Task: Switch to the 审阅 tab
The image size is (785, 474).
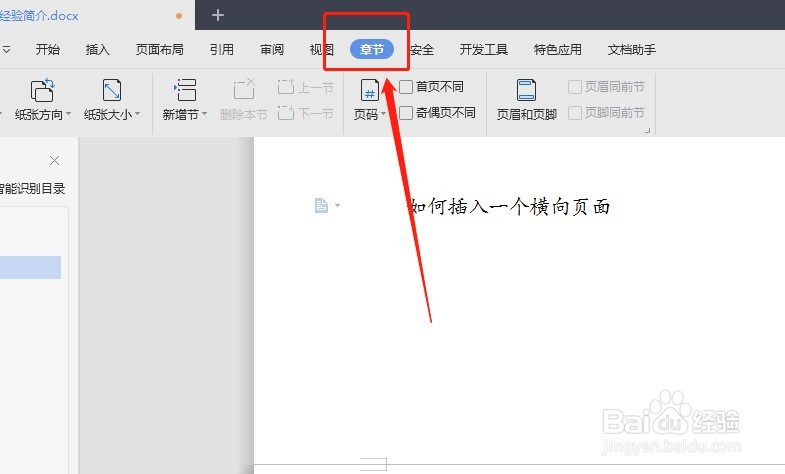Action: [x=272, y=50]
